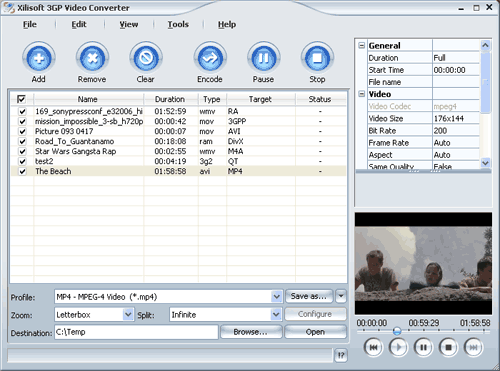
Task: Sort the list by the Type column header
Action: pyautogui.click(x=212, y=99)
